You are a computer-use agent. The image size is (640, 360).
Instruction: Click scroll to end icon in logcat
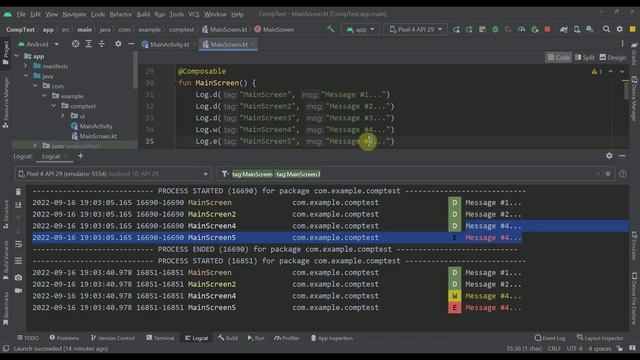[x=18, y=205]
